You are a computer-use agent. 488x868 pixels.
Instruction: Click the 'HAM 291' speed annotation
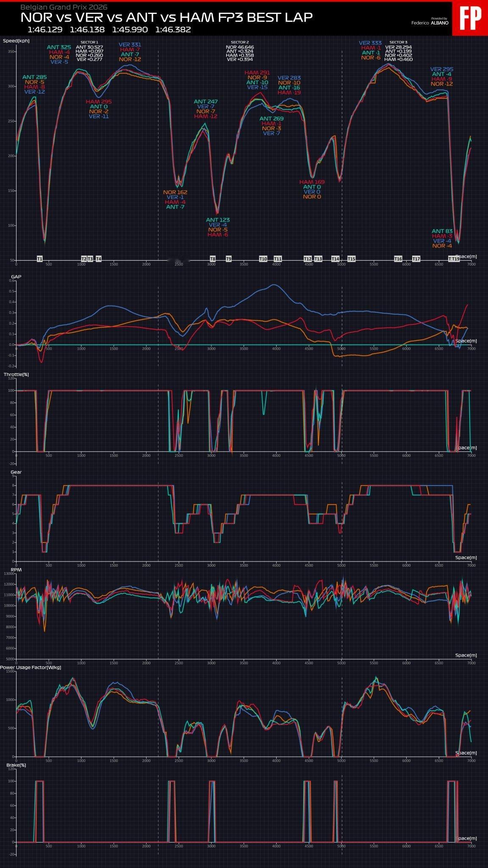pyautogui.click(x=257, y=73)
